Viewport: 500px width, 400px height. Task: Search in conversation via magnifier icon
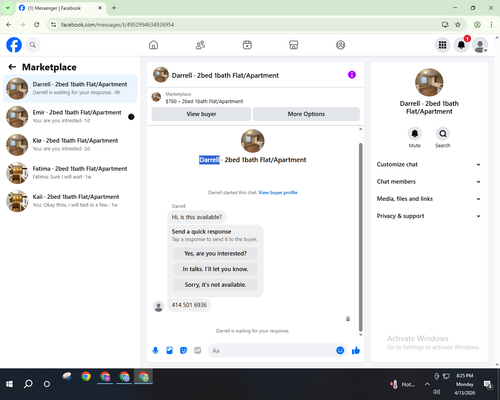tap(443, 134)
